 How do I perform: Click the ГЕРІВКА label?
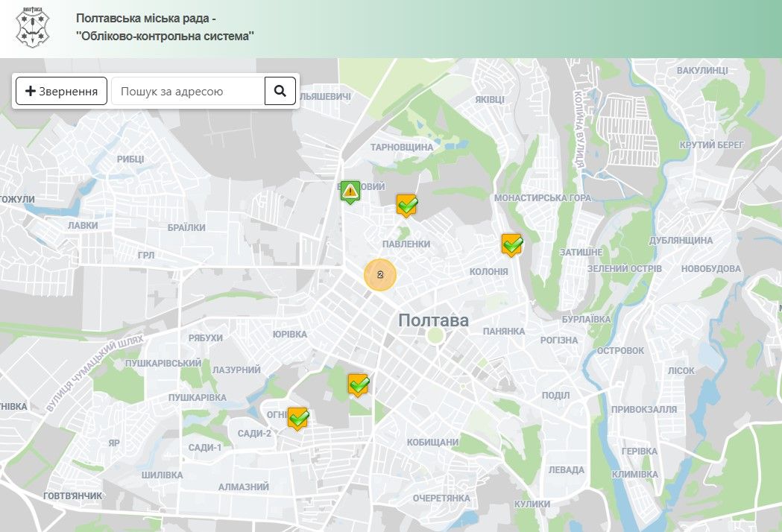coord(640,452)
